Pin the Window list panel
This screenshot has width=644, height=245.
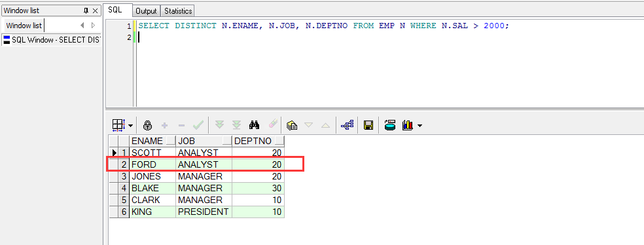pyautogui.click(x=86, y=10)
